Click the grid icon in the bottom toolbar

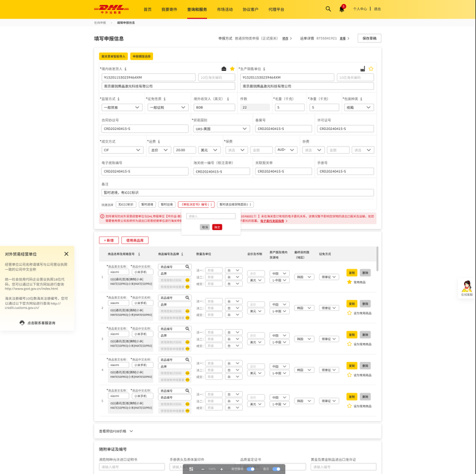pyautogui.click(x=191, y=469)
